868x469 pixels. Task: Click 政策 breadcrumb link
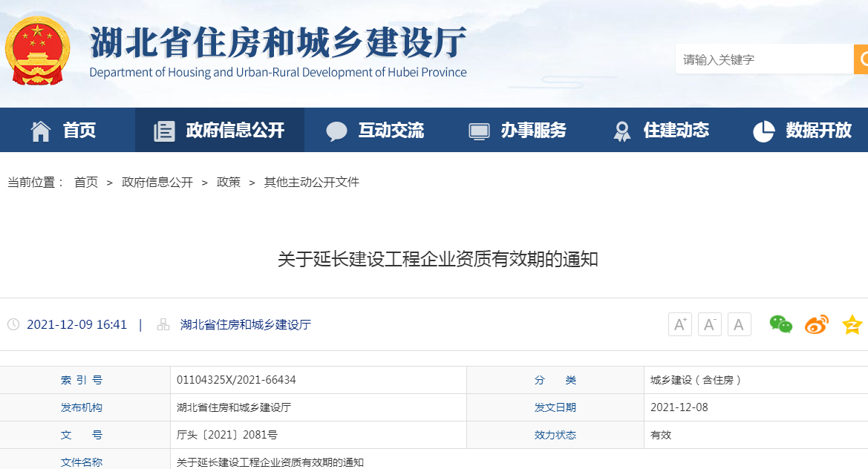(229, 182)
